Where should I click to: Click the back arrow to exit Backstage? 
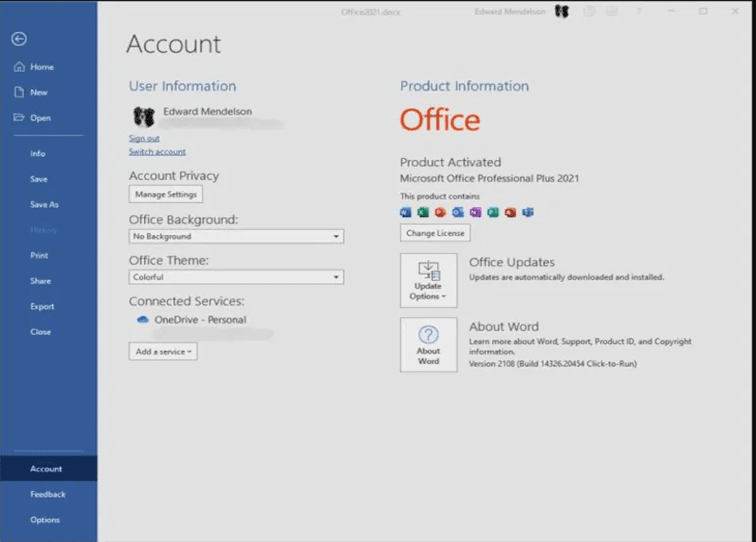[19, 39]
